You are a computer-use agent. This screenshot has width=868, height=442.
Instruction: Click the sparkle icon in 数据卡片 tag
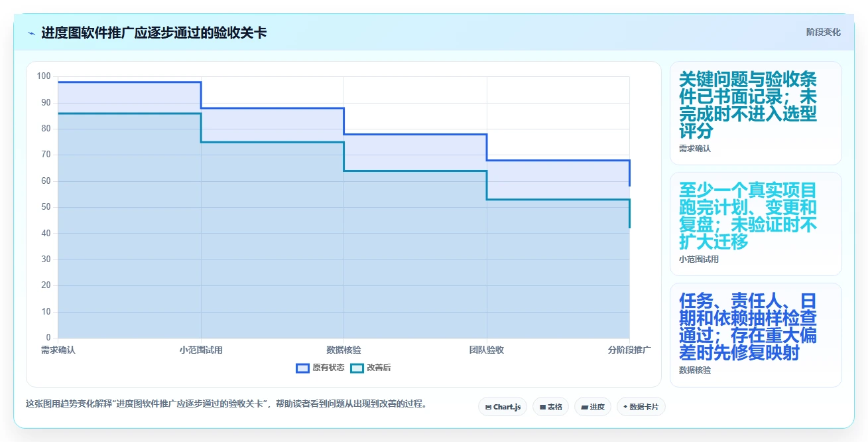[x=625, y=407]
